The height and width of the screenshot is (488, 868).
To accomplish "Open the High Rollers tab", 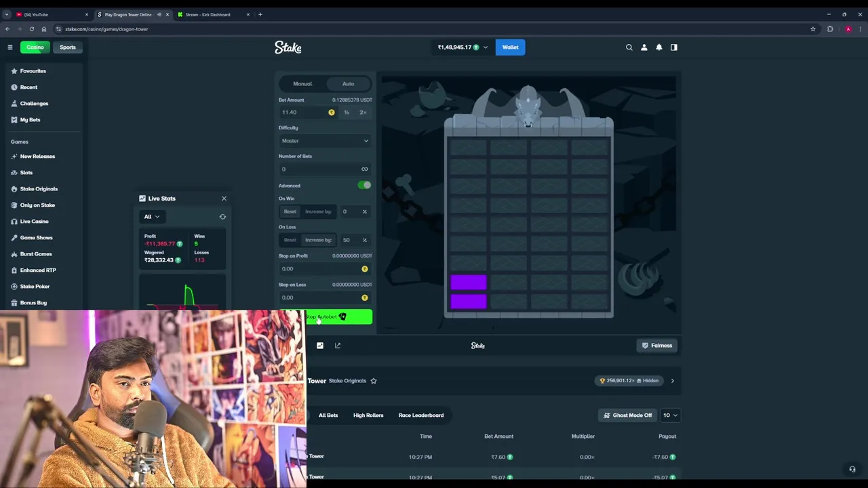I will coord(368,415).
